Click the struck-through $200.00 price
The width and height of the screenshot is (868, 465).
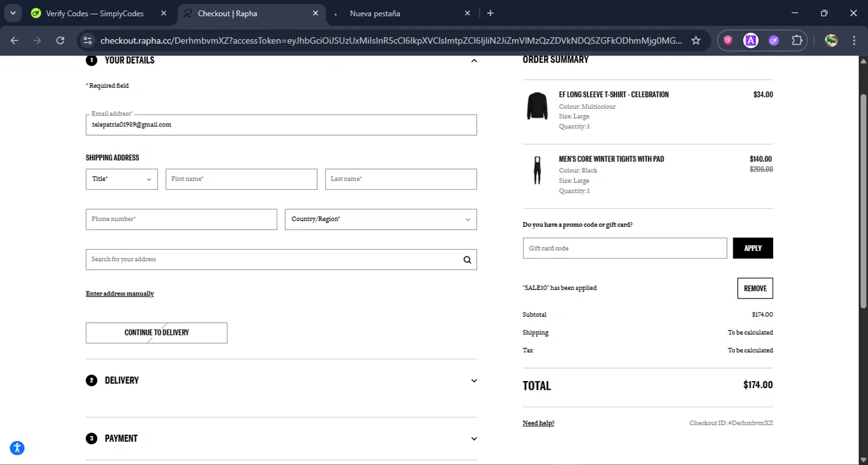(761, 169)
